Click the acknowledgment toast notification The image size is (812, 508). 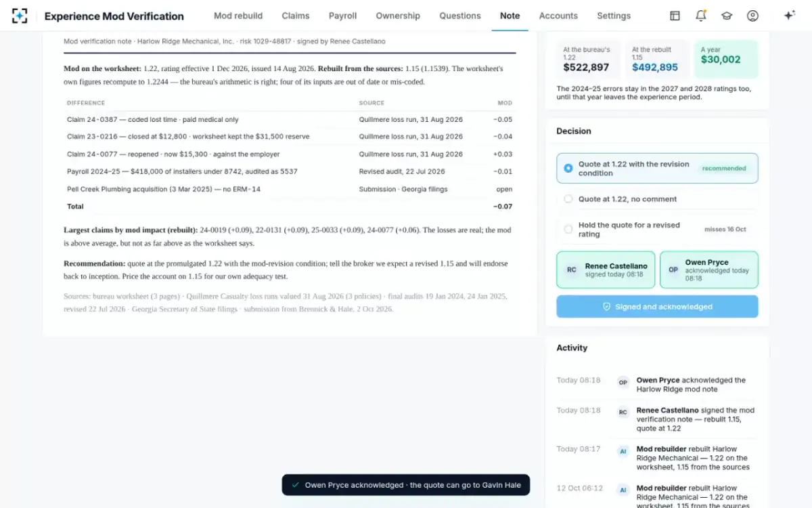pos(406,485)
